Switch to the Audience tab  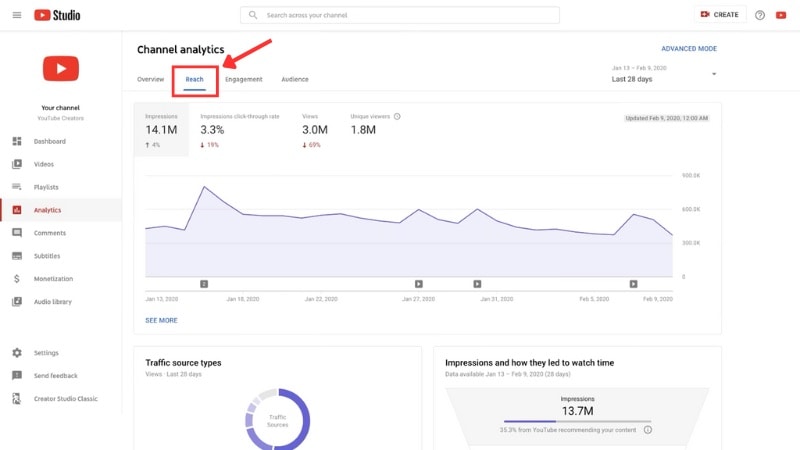pos(295,80)
